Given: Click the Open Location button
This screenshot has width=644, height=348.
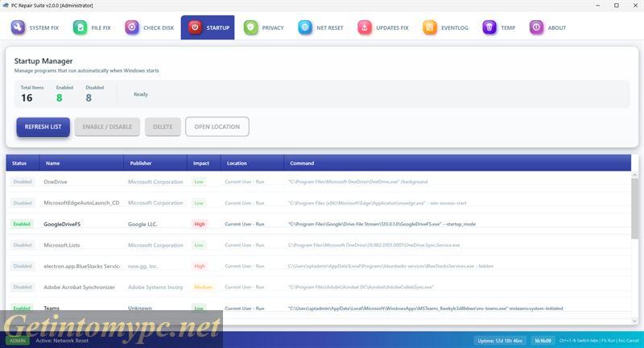Looking at the screenshot, I should coord(217,126).
